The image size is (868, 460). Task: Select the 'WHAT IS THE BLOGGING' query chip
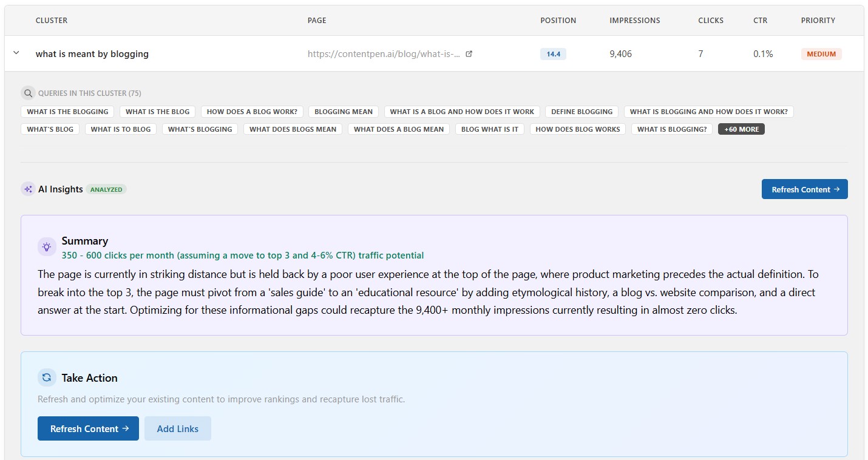pos(67,112)
